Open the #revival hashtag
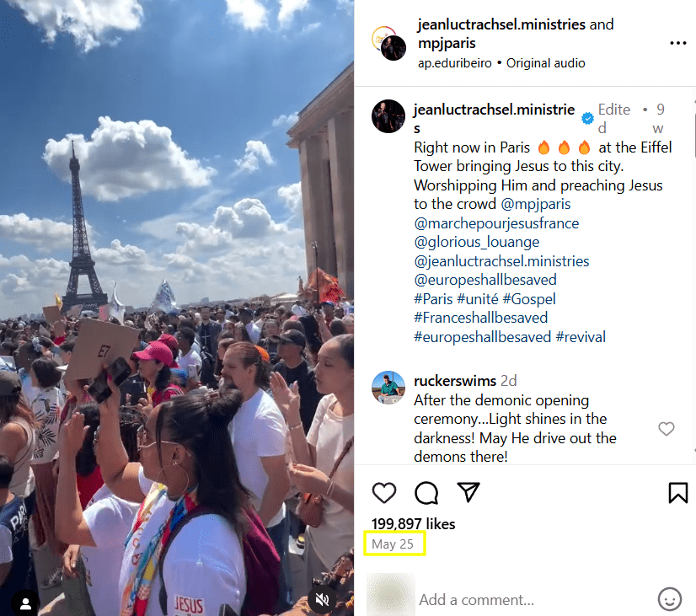 coord(581,337)
